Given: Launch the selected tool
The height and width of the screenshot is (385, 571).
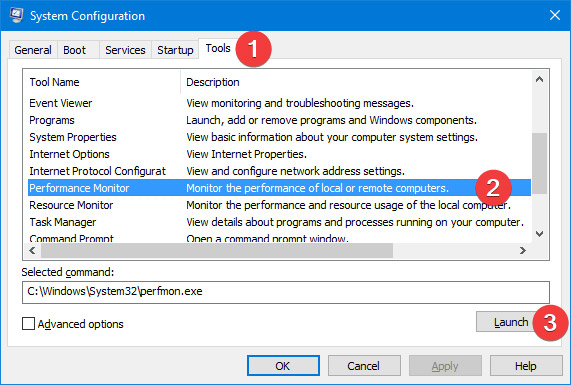Looking at the screenshot, I should point(510,322).
